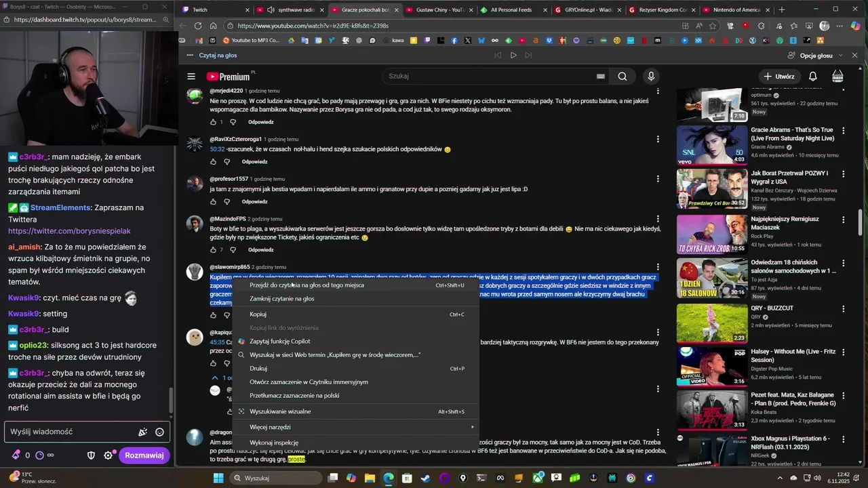Close the read aloud toolbar

[x=854, y=56]
